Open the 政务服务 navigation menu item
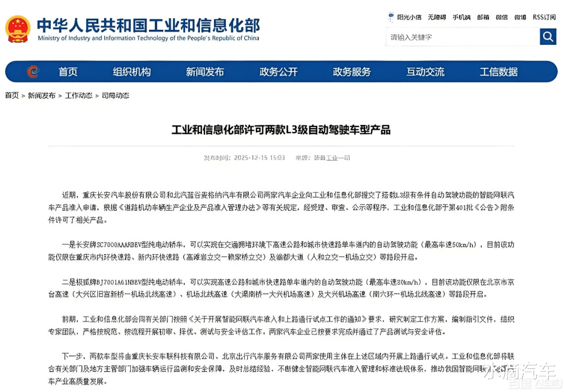Screen dimensions: 565x392 pos(352,72)
